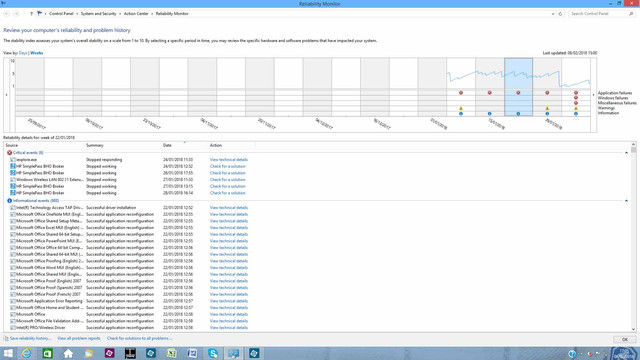Click the search magnifier in Search Control Panel
Image resolution: width=640 pixels, height=360 pixels.
point(631,14)
